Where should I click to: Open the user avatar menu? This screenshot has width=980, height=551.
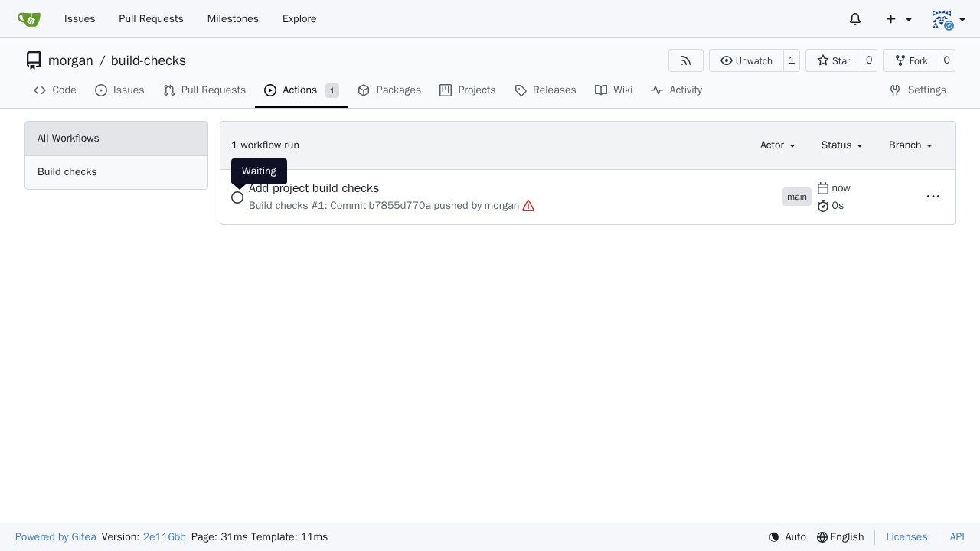pyautogui.click(x=949, y=19)
